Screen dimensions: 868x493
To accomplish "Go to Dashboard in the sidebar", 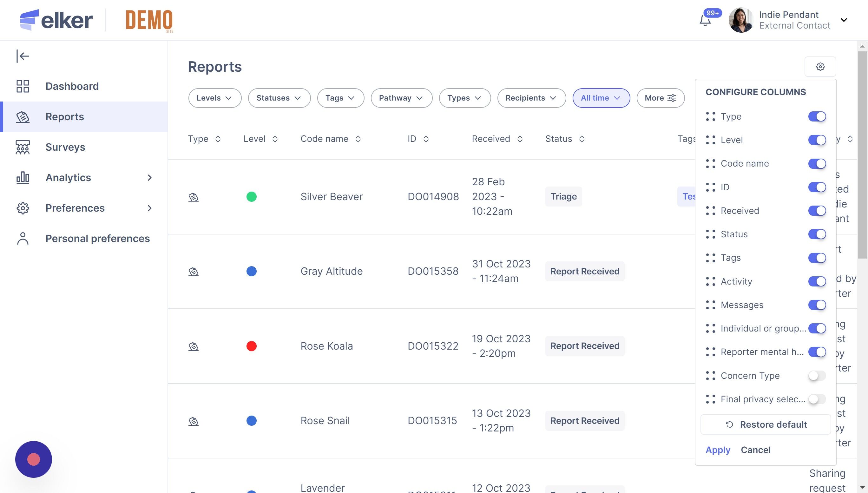I will (x=72, y=86).
